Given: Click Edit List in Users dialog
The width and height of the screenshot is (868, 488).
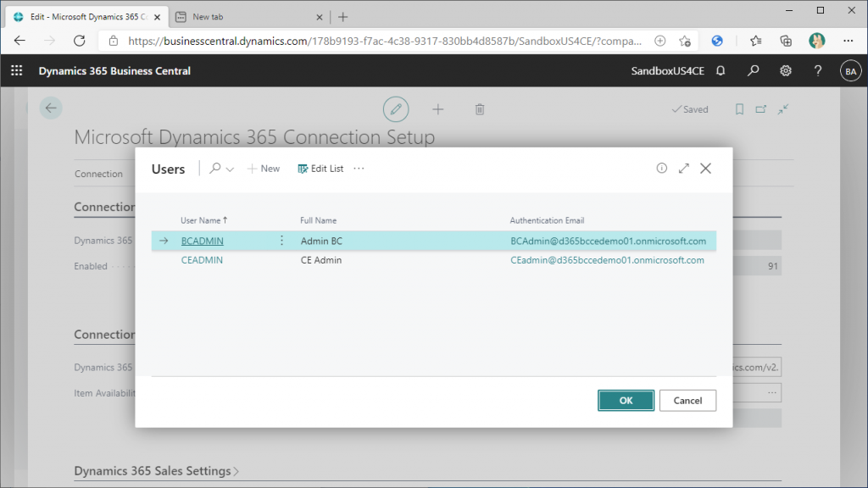Looking at the screenshot, I should point(320,169).
